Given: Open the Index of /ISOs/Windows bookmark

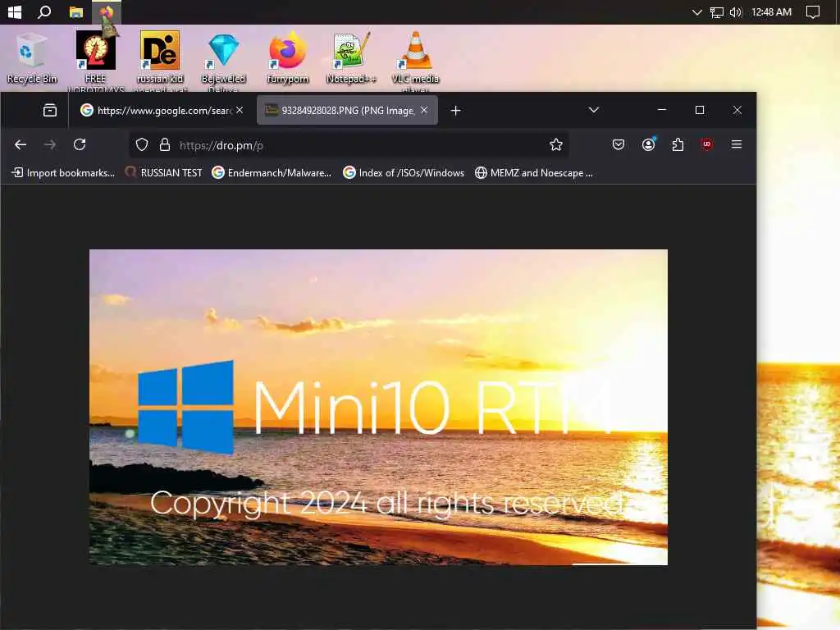Looking at the screenshot, I should pyautogui.click(x=404, y=172).
